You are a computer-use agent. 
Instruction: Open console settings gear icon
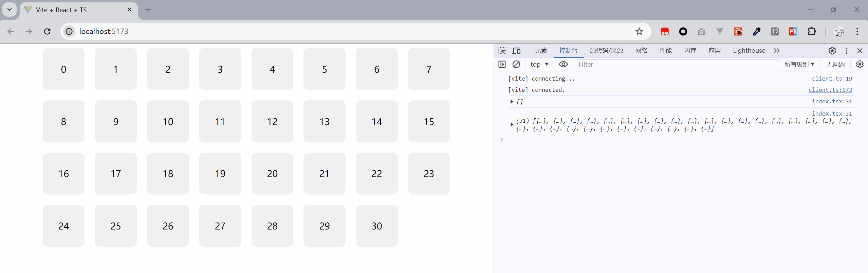point(860,64)
